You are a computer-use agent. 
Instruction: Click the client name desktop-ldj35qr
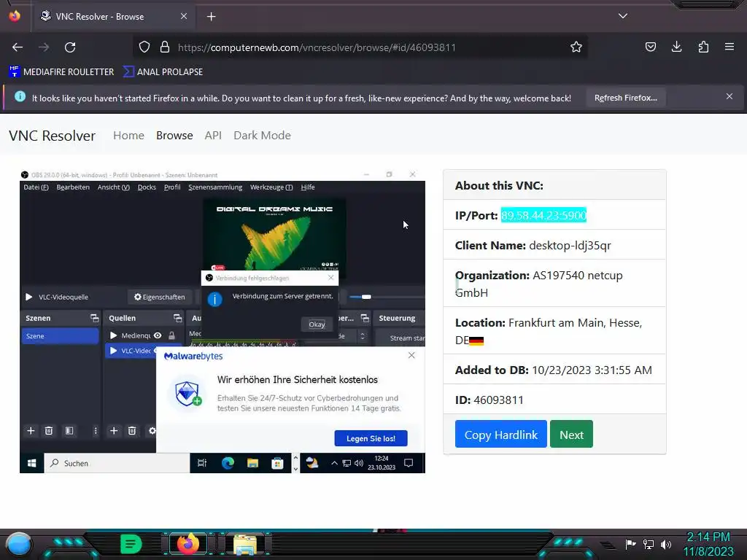point(570,245)
